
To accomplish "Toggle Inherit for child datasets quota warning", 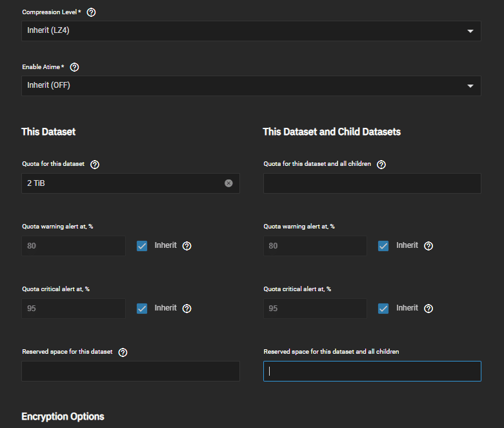I will tap(383, 246).
